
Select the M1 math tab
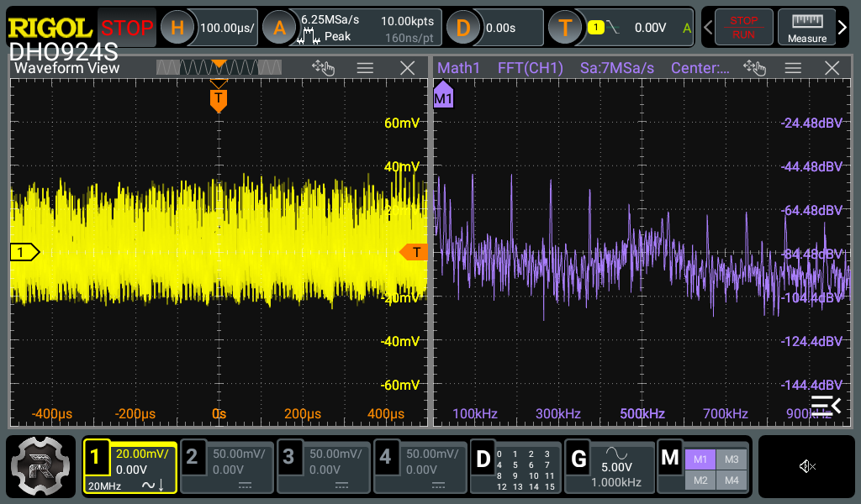point(700,459)
